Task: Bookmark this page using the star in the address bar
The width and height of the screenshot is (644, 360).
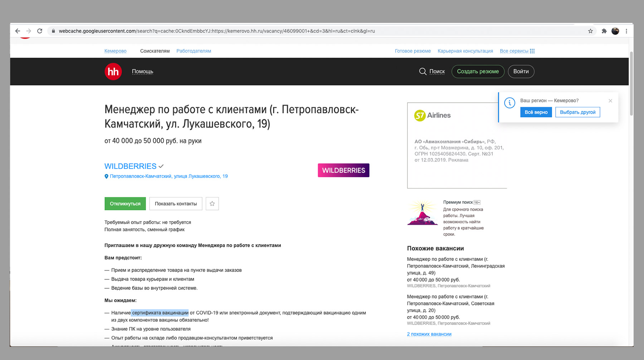Action: (590, 31)
